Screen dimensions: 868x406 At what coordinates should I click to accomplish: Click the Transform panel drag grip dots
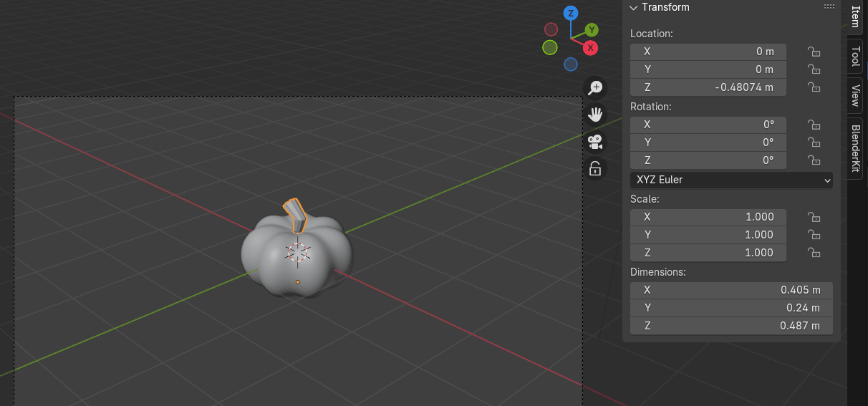(829, 7)
